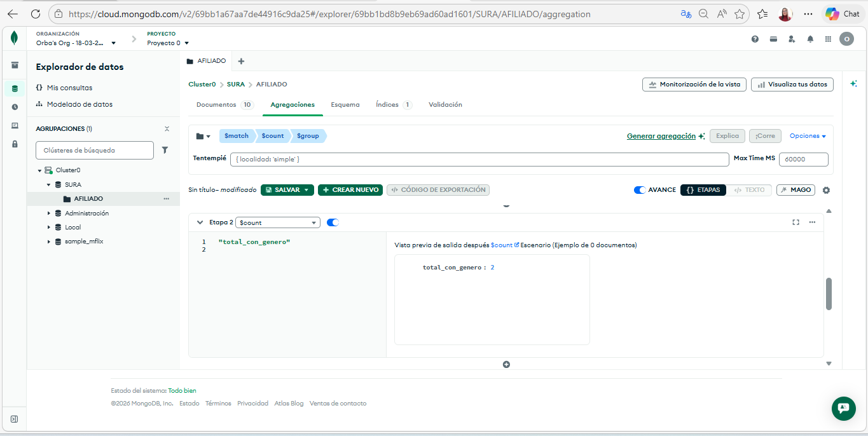Click the filter icon beside cluster search
Screen dimensions: 868x436
[x=165, y=151]
